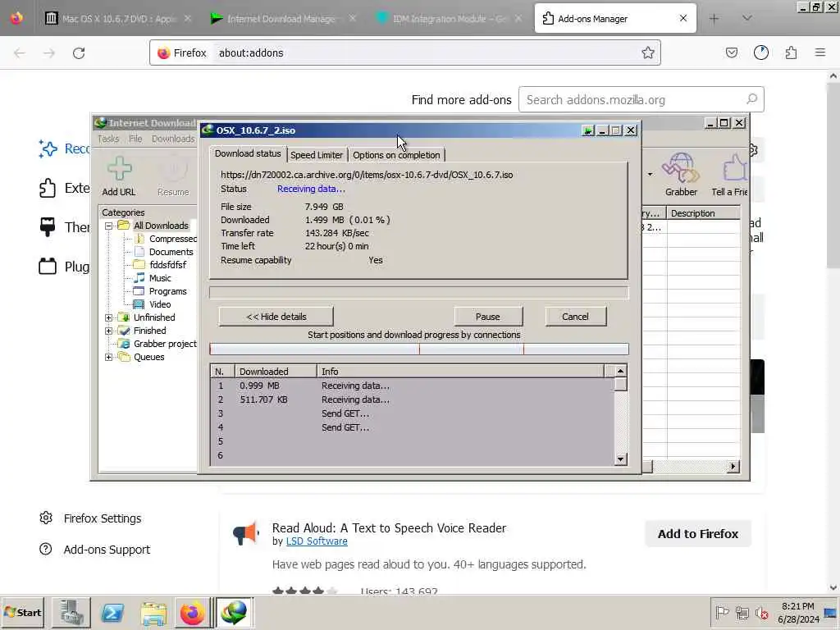
Task: Cancel the current download
Action: [x=575, y=317]
